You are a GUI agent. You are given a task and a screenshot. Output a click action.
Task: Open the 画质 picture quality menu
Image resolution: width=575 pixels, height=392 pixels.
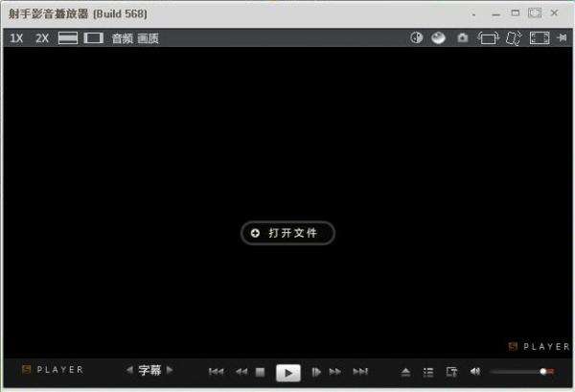tap(149, 38)
